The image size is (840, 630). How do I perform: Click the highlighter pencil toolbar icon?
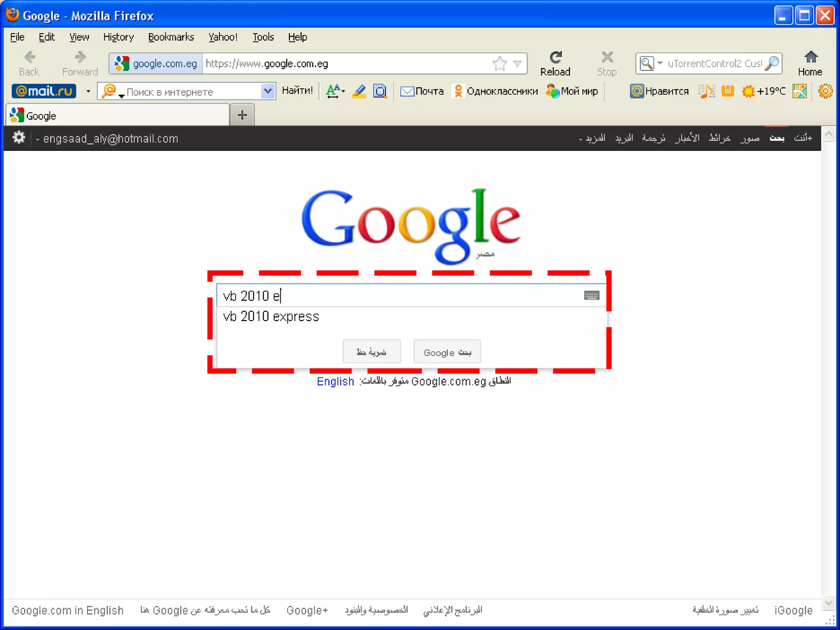(x=359, y=91)
